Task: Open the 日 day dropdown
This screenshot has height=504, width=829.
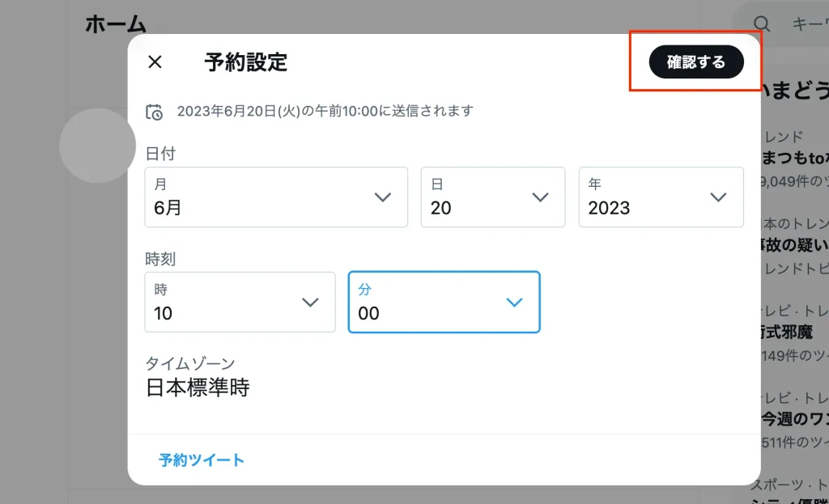Action: 492,197
